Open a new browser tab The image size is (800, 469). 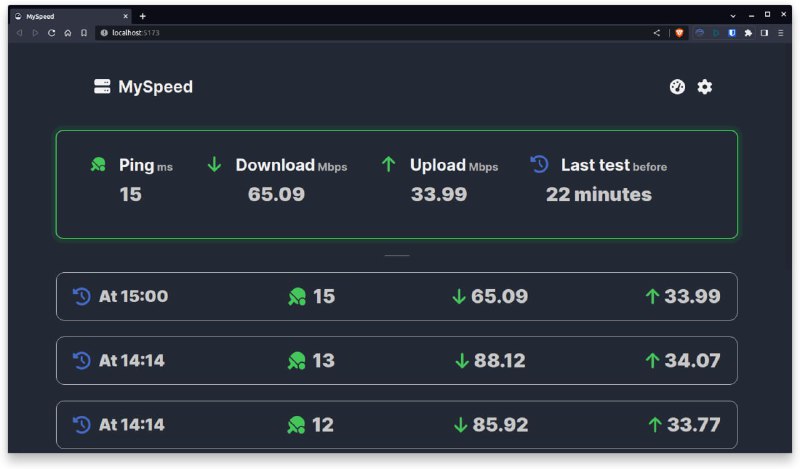click(142, 16)
